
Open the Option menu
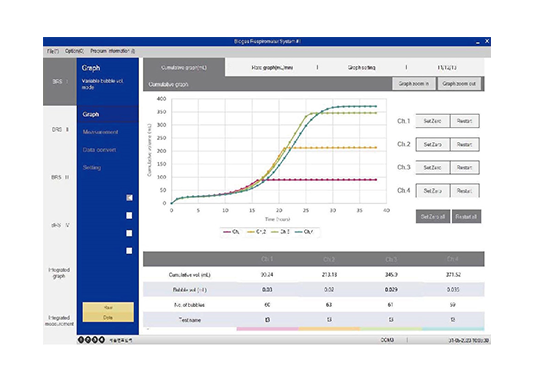click(74, 51)
